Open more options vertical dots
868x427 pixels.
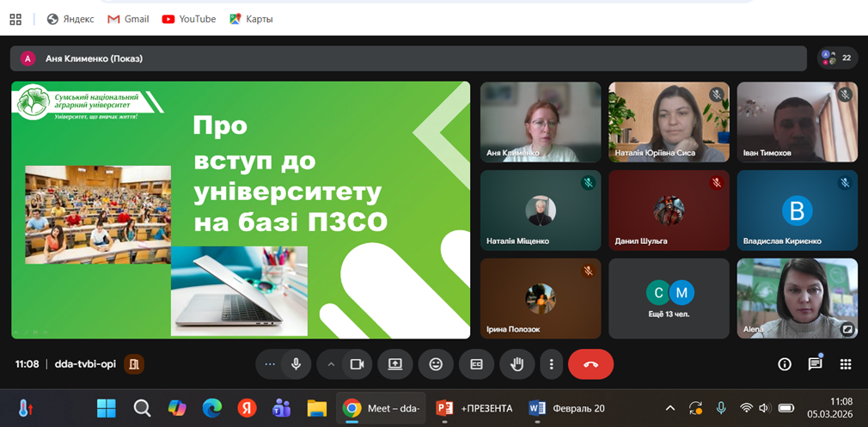(552, 364)
